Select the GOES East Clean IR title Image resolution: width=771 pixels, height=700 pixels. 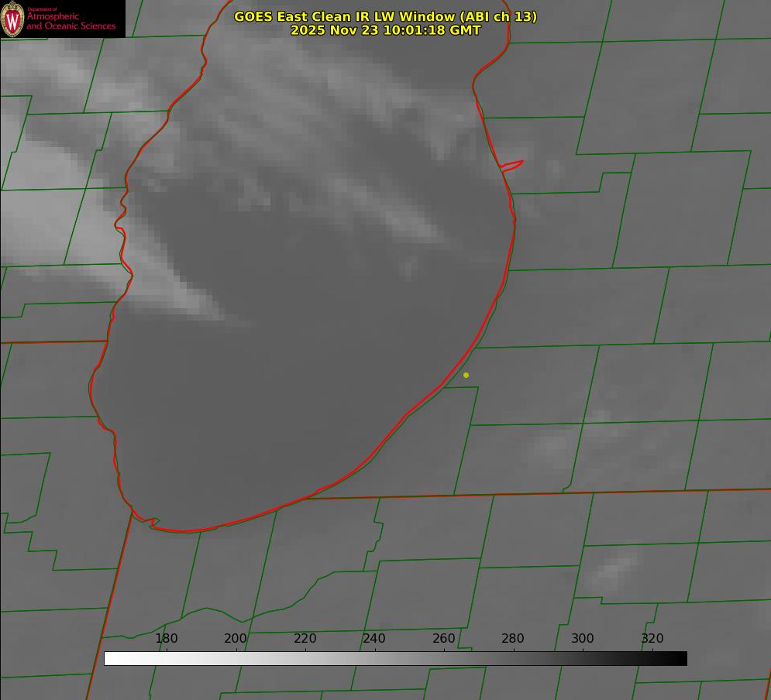[385, 16]
